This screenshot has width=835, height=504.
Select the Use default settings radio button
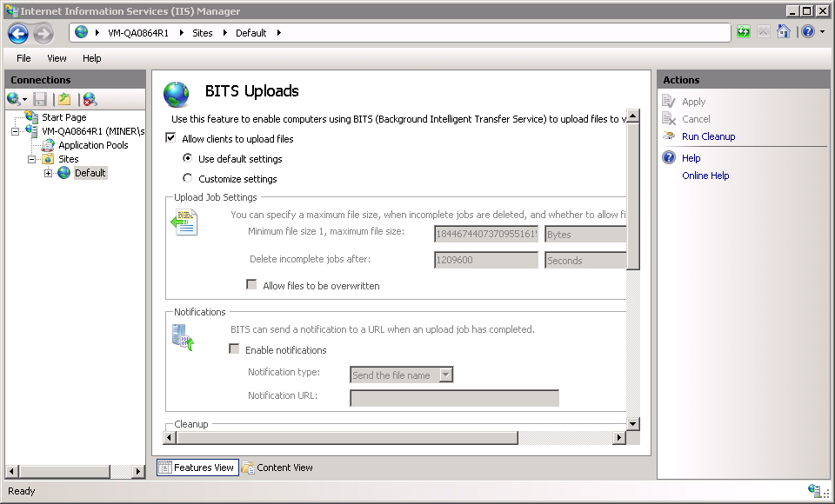pyautogui.click(x=188, y=158)
